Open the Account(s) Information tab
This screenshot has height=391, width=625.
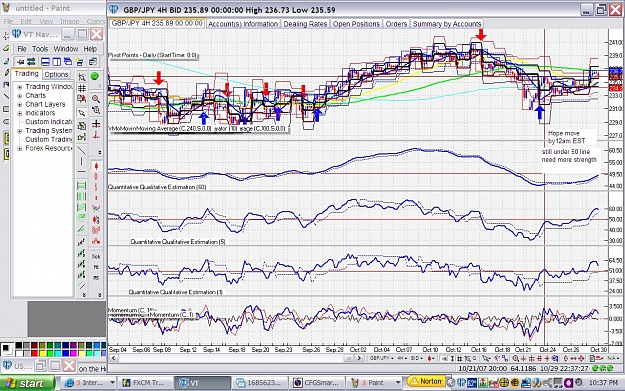tap(243, 24)
